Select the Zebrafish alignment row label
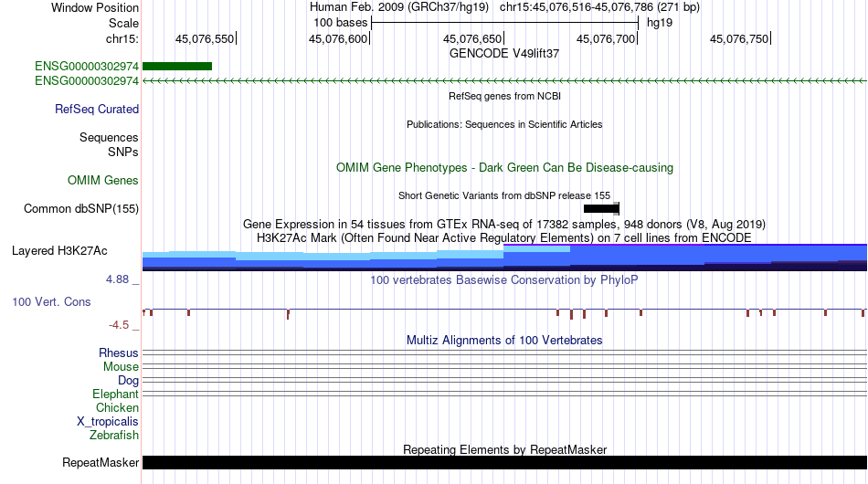Image resolution: width=868 pixels, height=484 pixels. [114, 436]
